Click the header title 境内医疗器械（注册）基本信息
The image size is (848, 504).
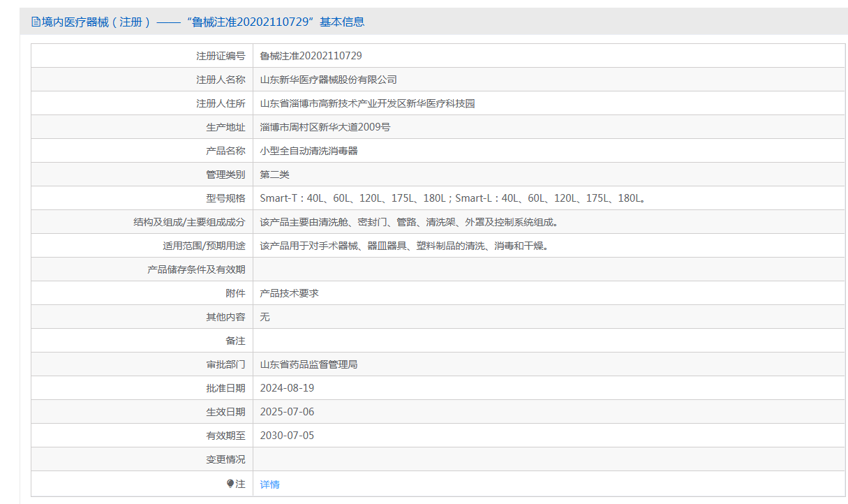tap(202, 22)
